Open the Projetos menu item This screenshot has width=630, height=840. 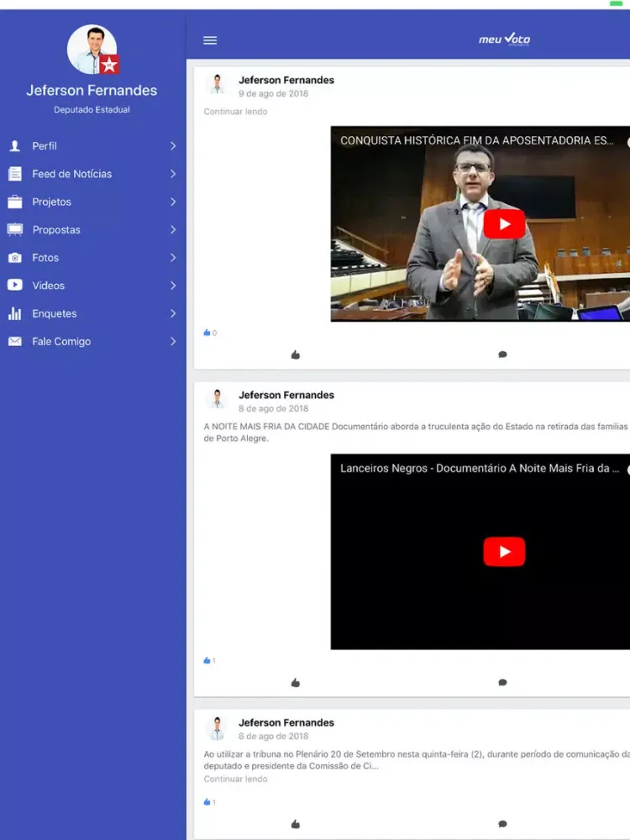pos(92,202)
